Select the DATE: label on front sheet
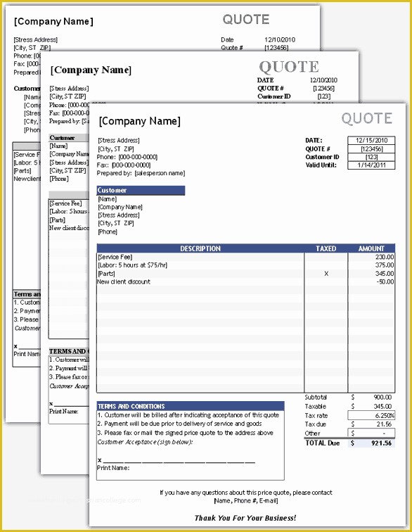The width and height of the screenshot is (412, 532). (x=314, y=141)
